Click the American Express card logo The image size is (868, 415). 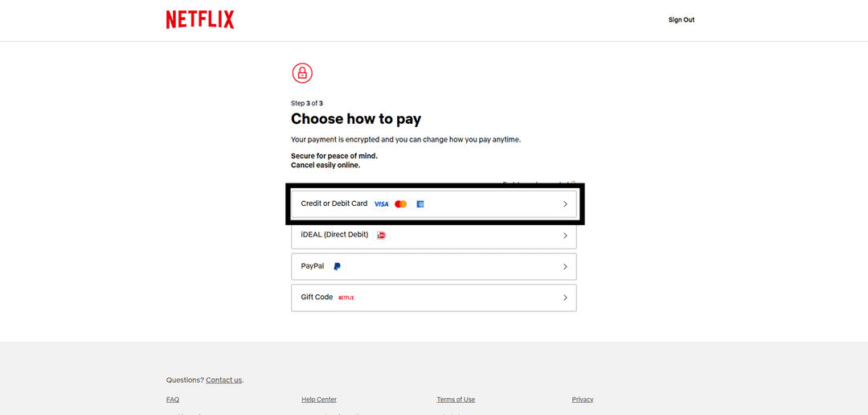click(x=420, y=204)
